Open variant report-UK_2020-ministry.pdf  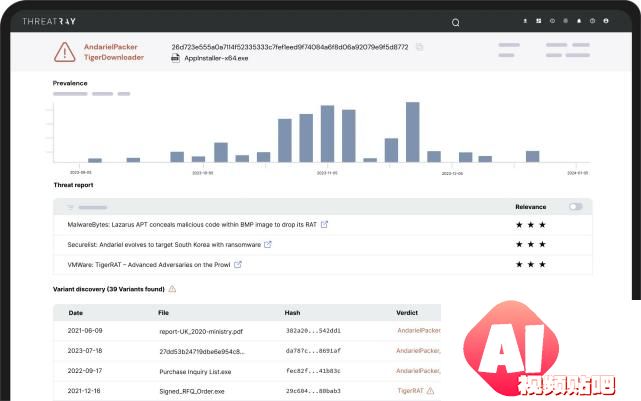(x=201, y=332)
